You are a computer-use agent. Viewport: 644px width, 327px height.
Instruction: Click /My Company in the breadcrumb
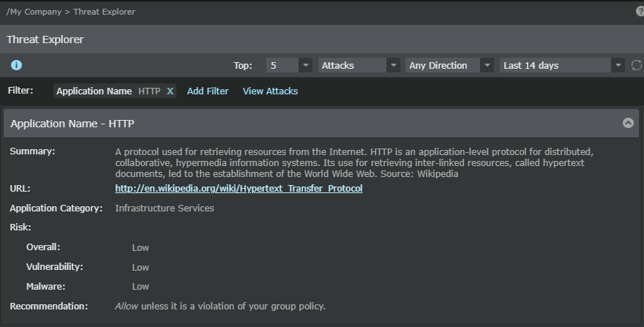tap(34, 12)
